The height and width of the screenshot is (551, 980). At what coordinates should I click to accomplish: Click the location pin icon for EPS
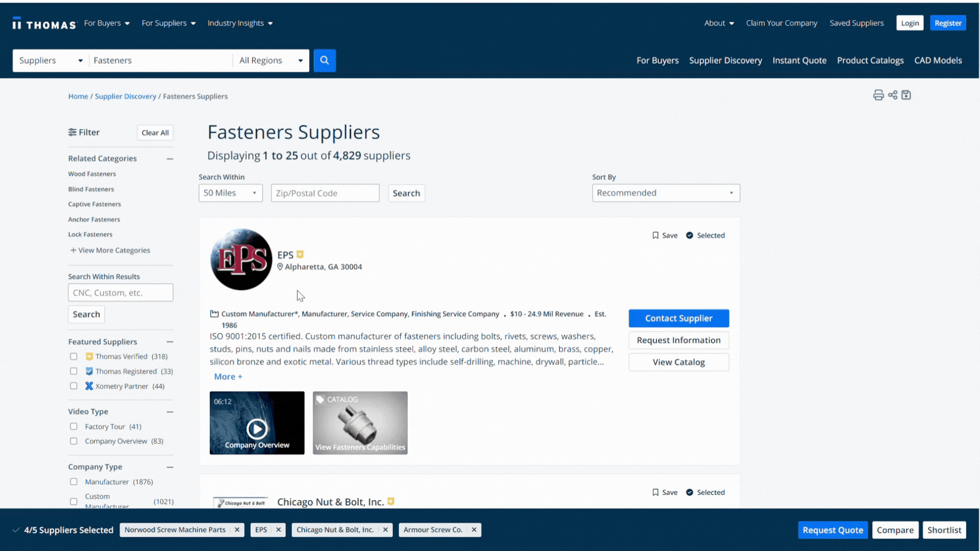tap(279, 266)
